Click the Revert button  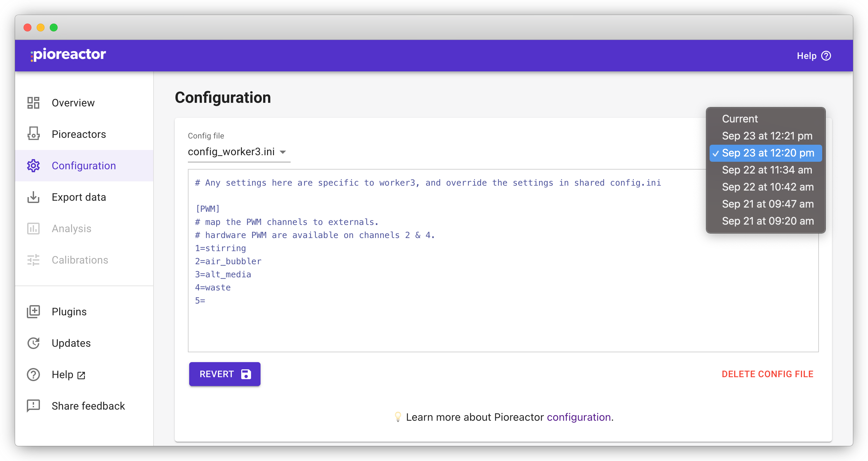[x=225, y=374]
